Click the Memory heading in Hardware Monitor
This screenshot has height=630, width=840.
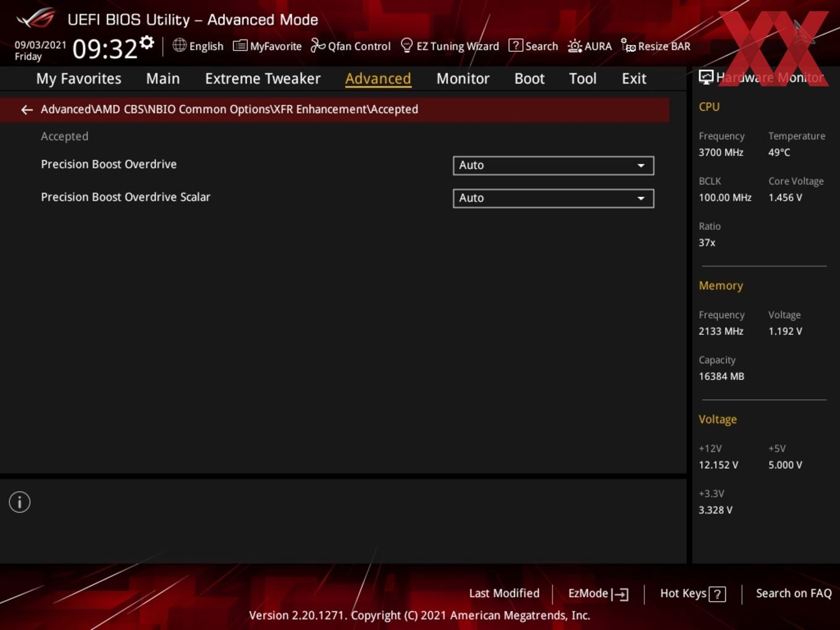pos(721,286)
